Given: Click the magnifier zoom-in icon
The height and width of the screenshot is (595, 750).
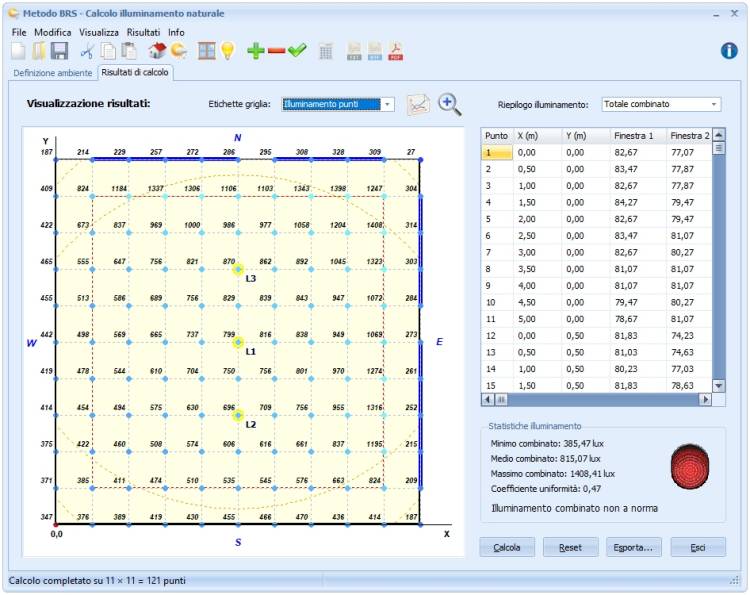Looking at the screenshot, I should coord(450,104).
